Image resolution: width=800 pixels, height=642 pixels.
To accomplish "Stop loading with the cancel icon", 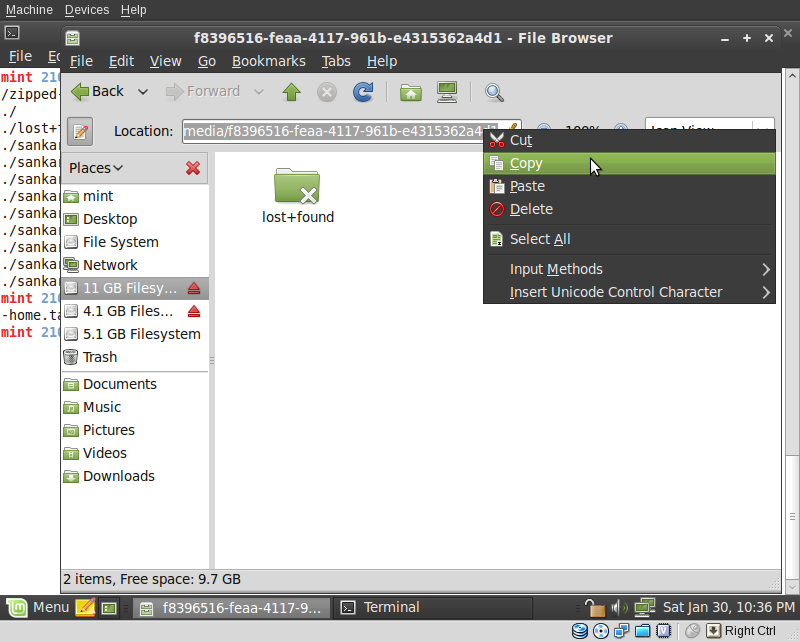I will (325, 91).
